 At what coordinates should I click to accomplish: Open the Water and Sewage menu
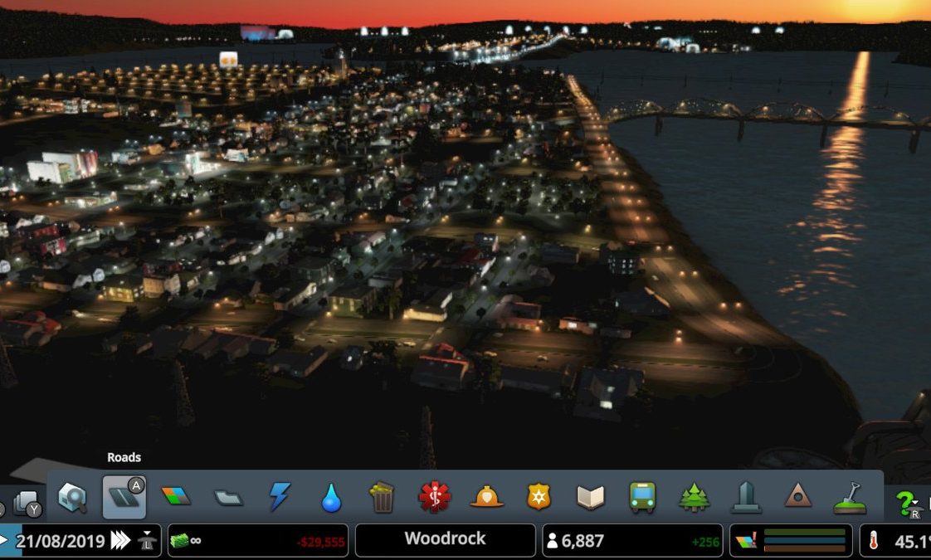pos(331,497)
